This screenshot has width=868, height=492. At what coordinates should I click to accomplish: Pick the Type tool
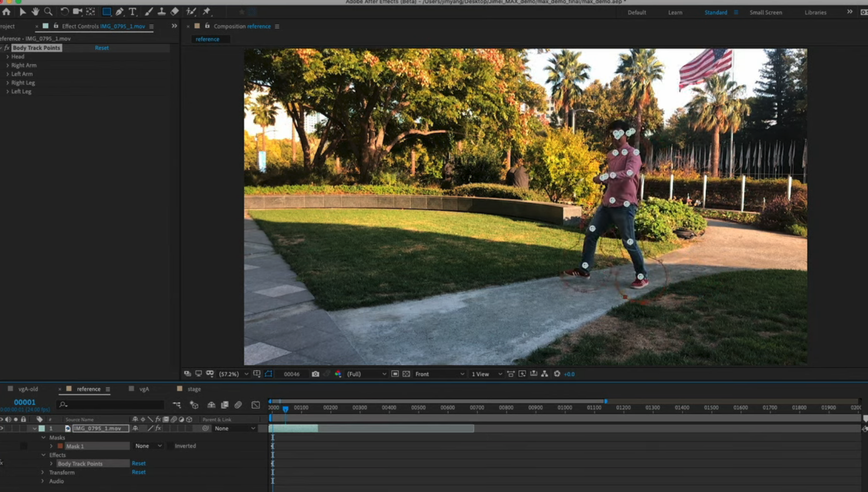pos(133,12)
